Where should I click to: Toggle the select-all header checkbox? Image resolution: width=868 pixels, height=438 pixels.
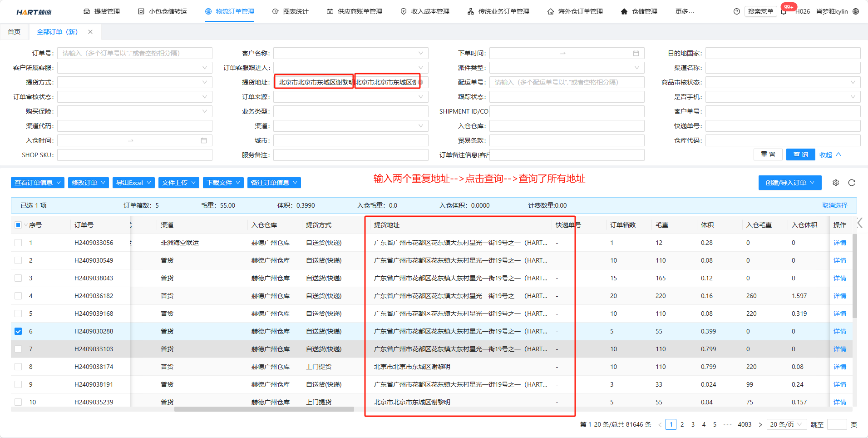pos(18,225)
